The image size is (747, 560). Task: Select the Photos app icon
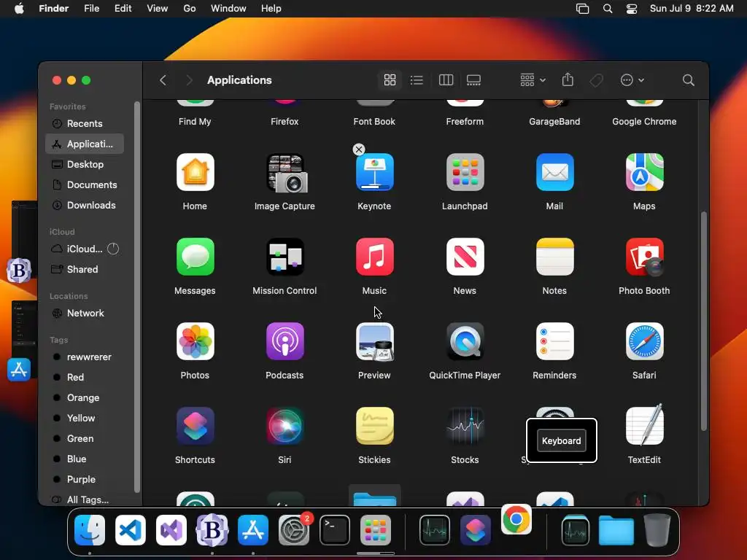coord(195,341)
